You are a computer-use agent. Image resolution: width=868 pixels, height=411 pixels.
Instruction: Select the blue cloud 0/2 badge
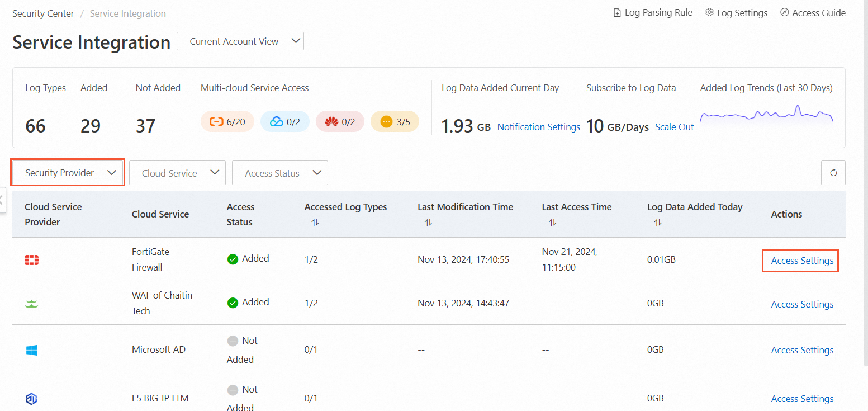[x=284, y=121]
